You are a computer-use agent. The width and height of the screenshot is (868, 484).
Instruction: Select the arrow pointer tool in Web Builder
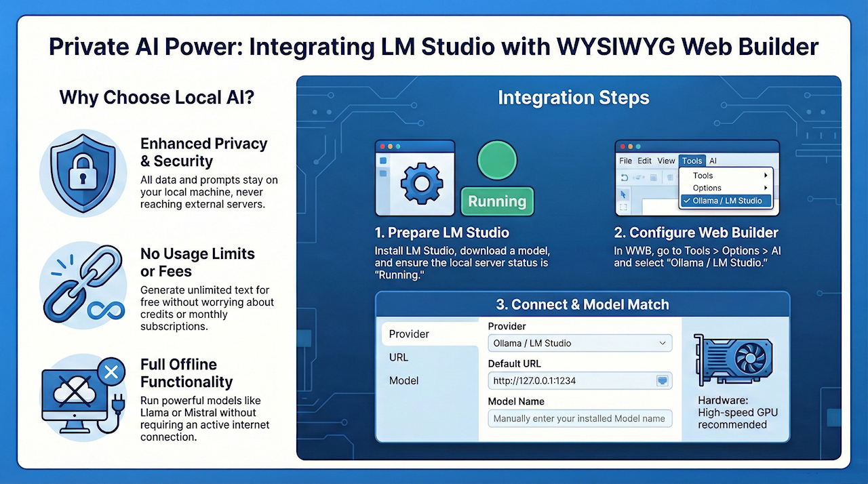tap(623, 194)
